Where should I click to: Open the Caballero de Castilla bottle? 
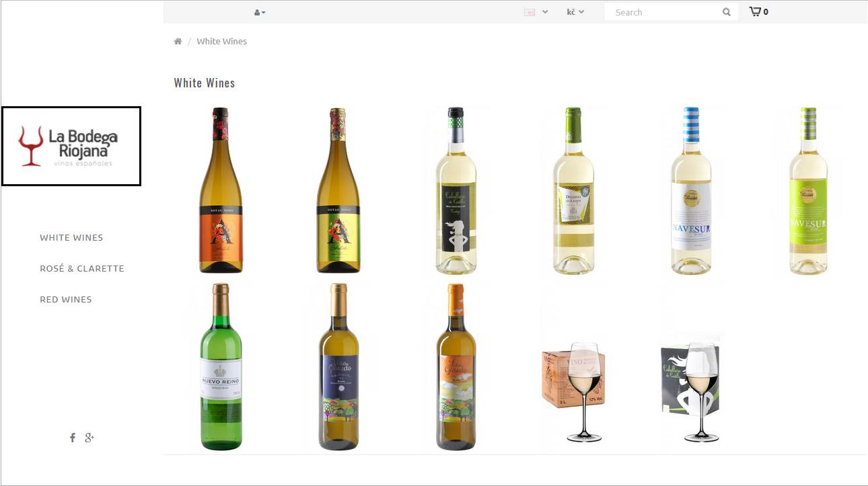point(456,191)
